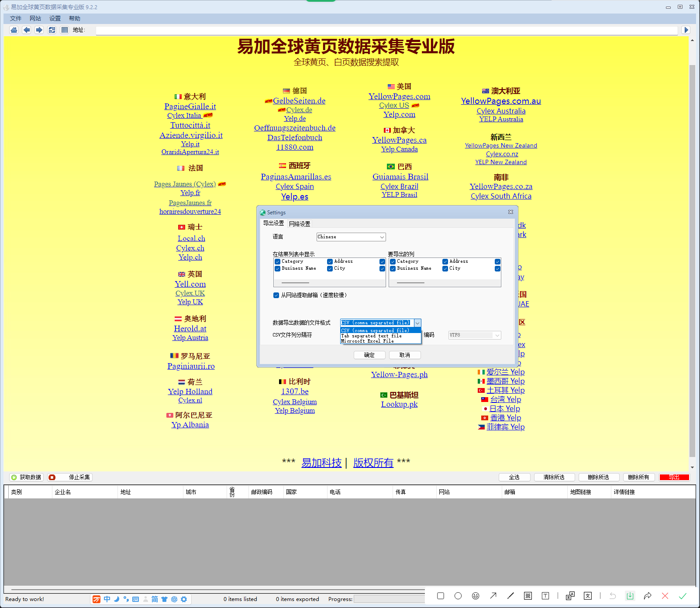Click the 删除所有 button
Viewport: 700px width, 608px height.
638,477
